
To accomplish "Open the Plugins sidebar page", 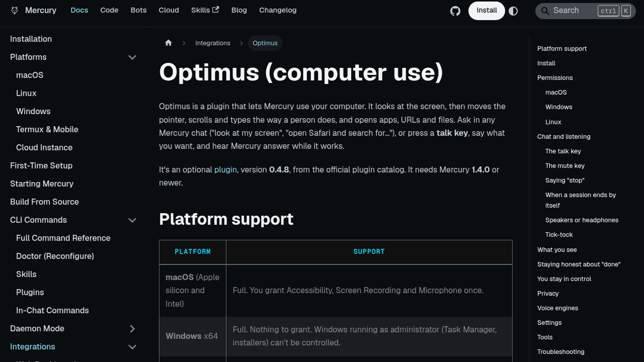I will click(x=30, y=292).
